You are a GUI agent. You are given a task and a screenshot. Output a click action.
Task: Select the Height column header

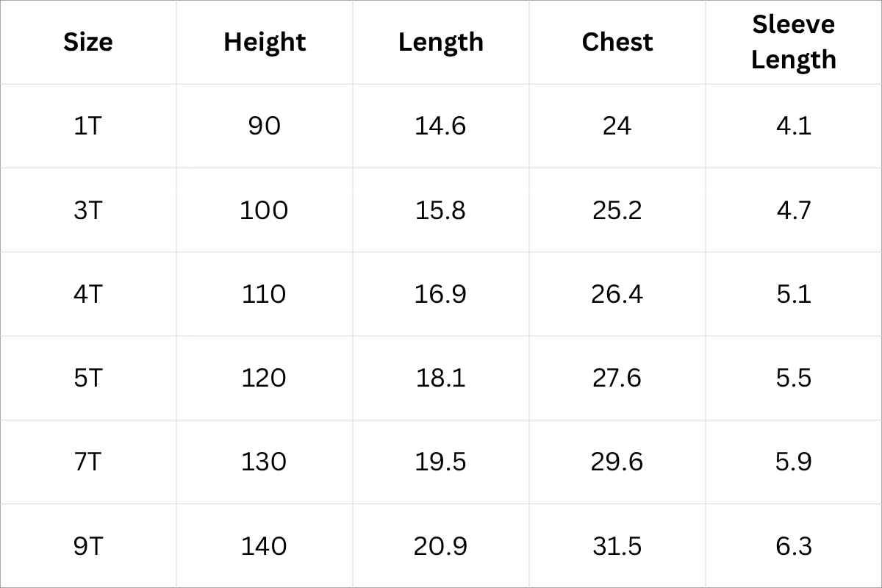(265, 42)
